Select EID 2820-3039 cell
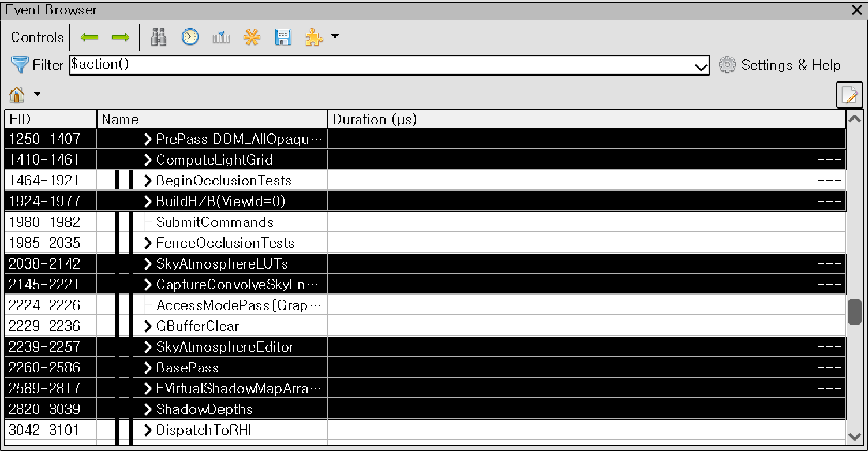The width and height of the screenshot is (868, 451). (51, 409)
